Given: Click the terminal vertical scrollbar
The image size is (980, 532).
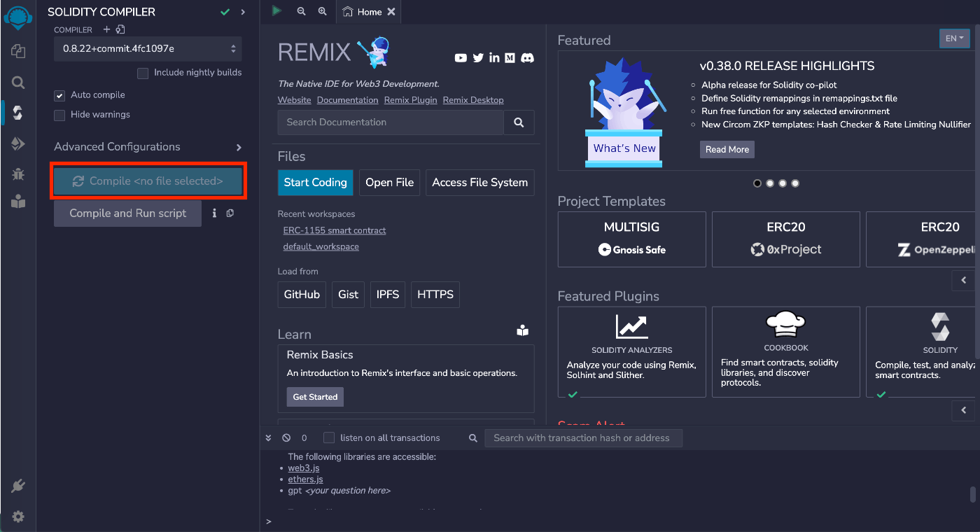Looking at the screenshot, I should [972, 495].
